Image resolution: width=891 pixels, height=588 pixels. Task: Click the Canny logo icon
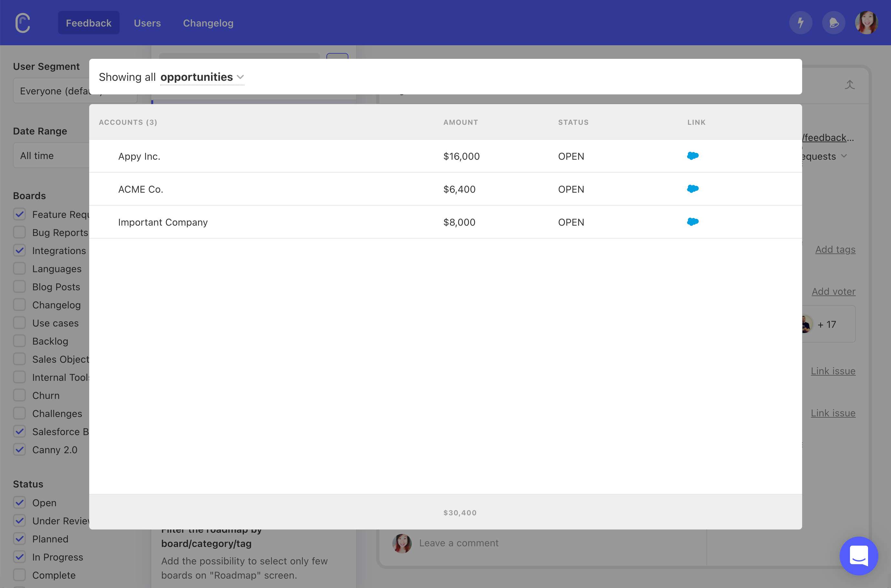tap(23, 23)
